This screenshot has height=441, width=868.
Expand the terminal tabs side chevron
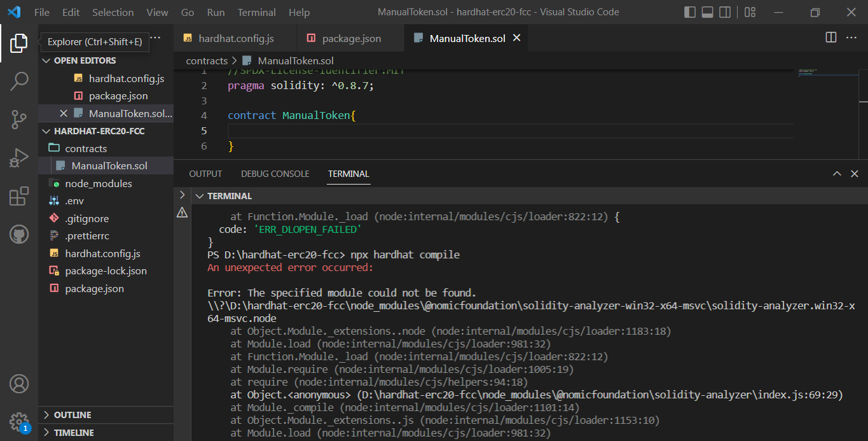(182, 195)
